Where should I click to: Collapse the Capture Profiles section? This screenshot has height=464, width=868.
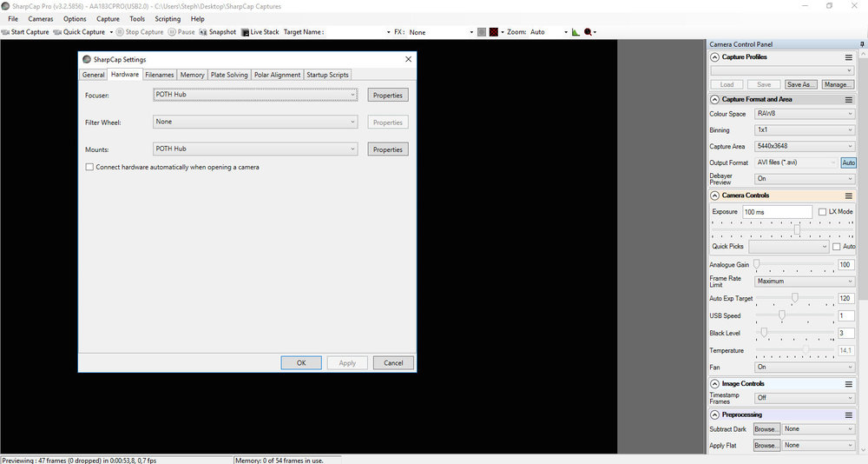[714, 57]
